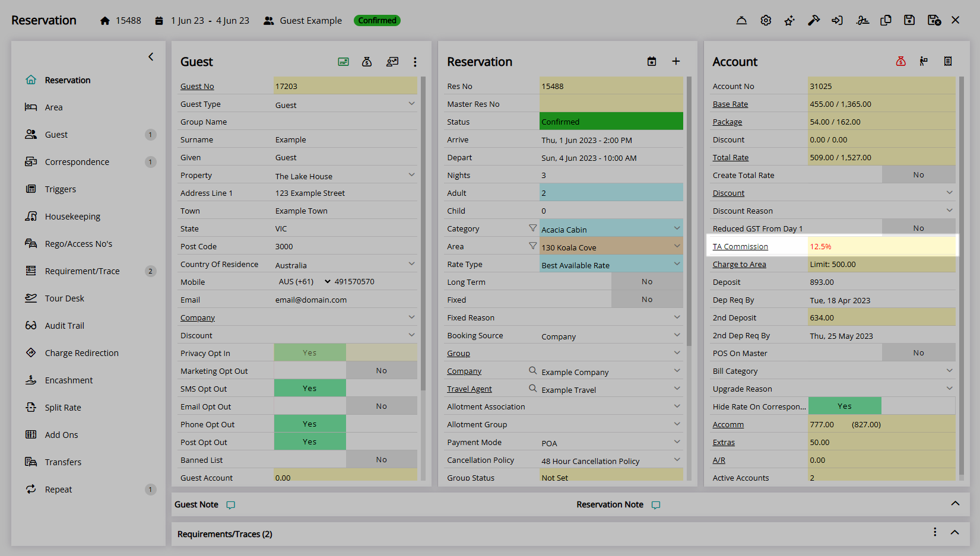Click the search icon next to Travel Agent
Viewport: 980px width, 556px height.
(532, 389)
